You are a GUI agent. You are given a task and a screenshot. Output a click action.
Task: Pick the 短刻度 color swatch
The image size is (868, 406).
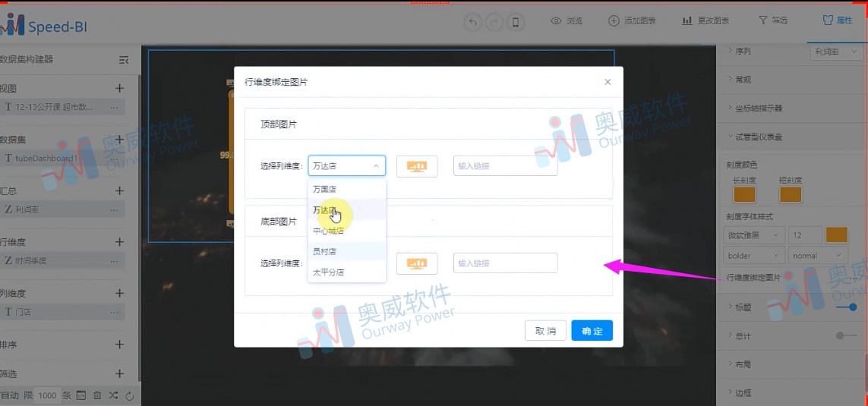pyautogui.click(x=790, y=195)
